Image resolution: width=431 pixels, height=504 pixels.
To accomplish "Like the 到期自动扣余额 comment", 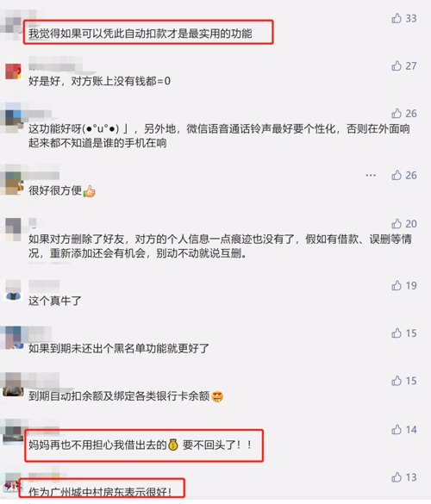I will point(397,381).
